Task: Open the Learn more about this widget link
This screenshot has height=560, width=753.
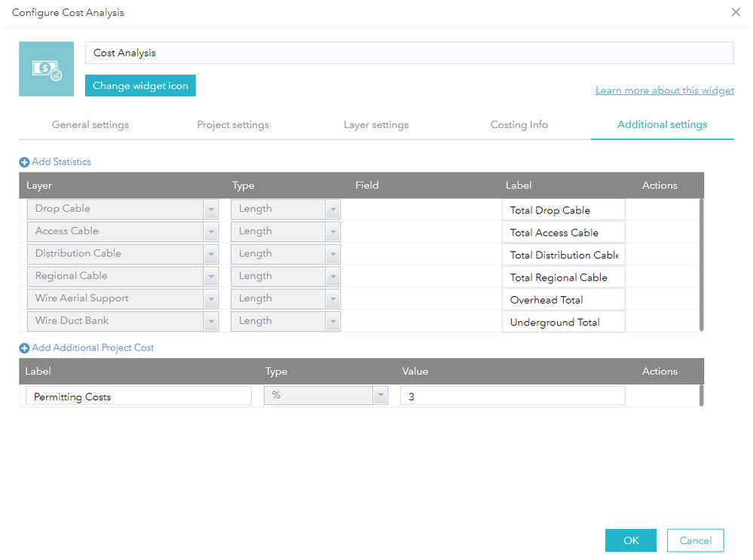Action: (664, 90)
